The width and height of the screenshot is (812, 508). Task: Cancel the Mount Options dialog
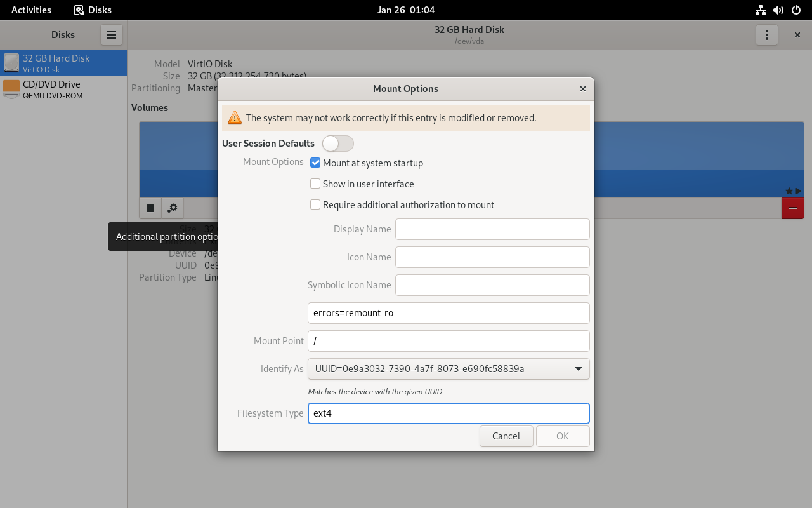(506, 436)
